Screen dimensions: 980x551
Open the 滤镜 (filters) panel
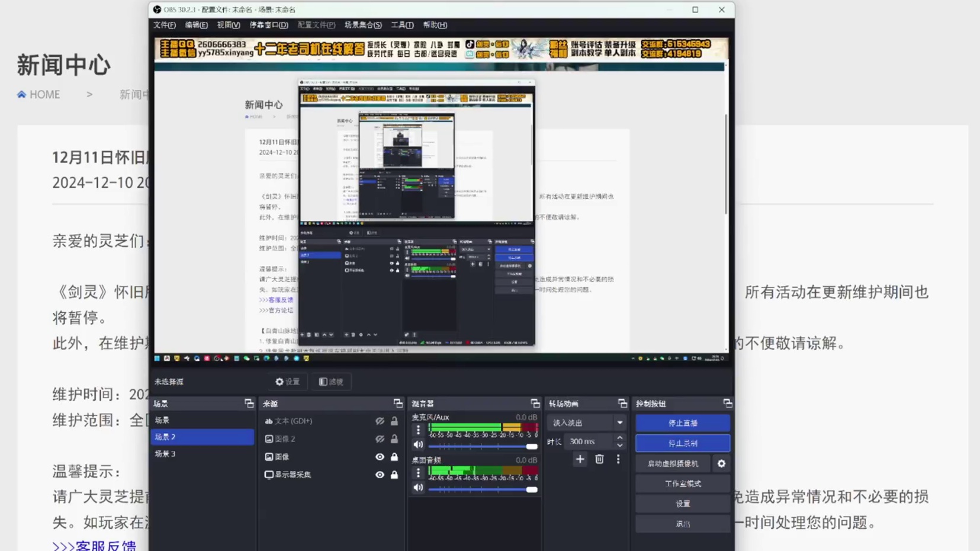coord(330,382)
